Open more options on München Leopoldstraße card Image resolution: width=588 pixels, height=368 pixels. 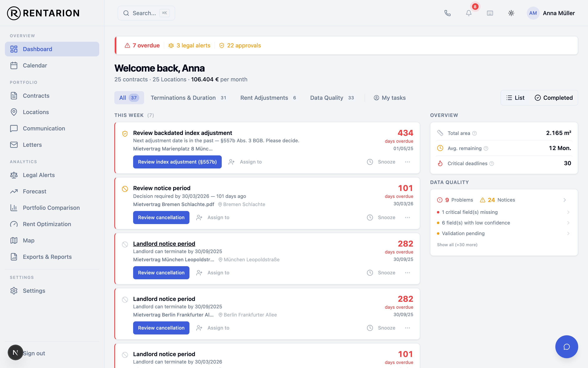tap(408, 273)
